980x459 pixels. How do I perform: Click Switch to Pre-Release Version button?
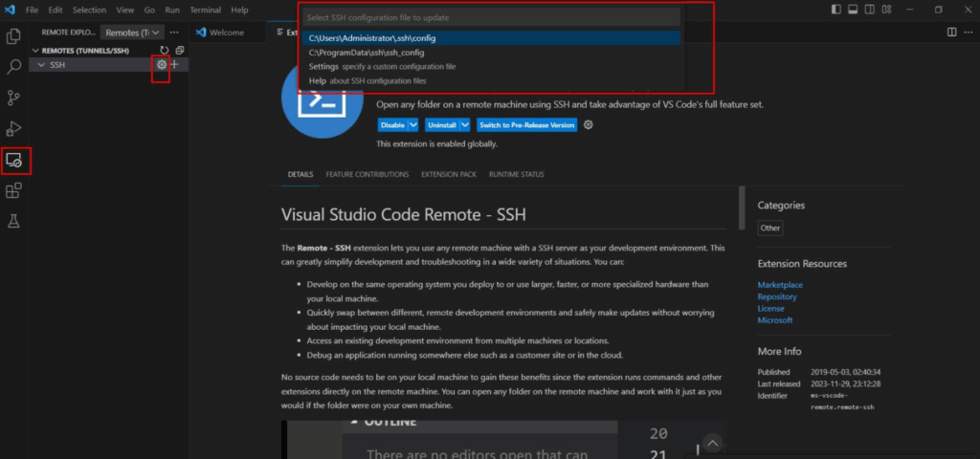pyautogui.click(x=527, y=125)
